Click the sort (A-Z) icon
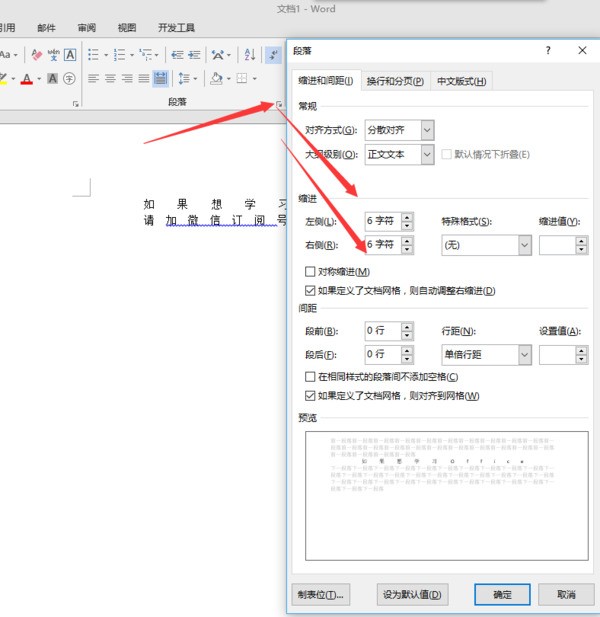Image resolution: width=600 pixels, height=617 pixels. click(250, 54)
